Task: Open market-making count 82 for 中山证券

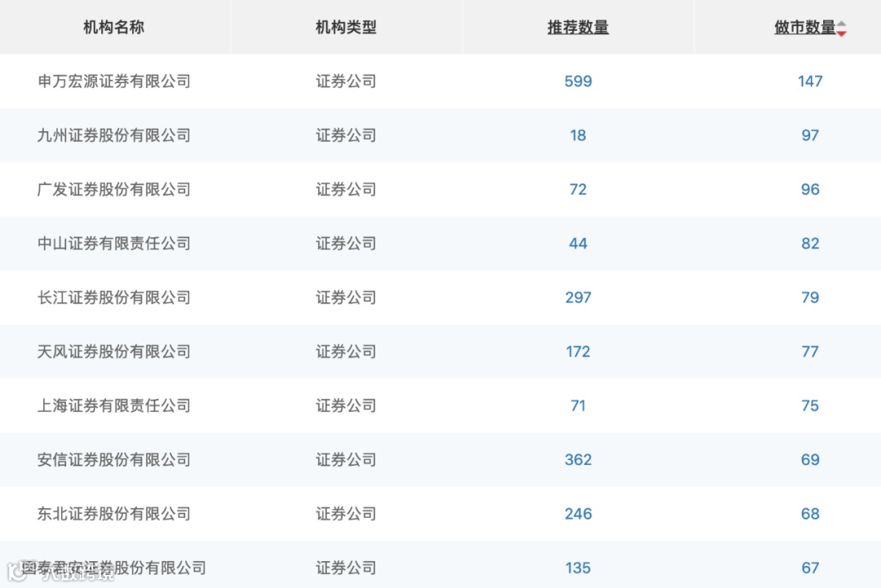Action: (x=810, y=243)
